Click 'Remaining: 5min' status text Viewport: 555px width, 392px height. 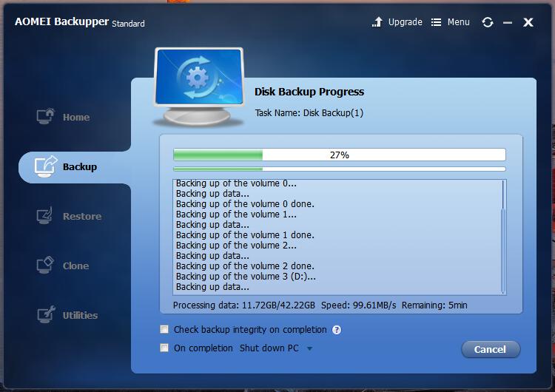434,305
